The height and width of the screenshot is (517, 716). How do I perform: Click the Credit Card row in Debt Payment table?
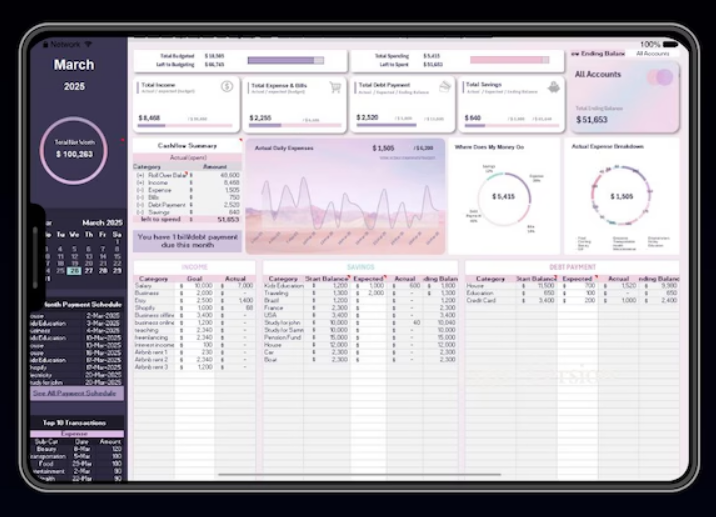572,300
